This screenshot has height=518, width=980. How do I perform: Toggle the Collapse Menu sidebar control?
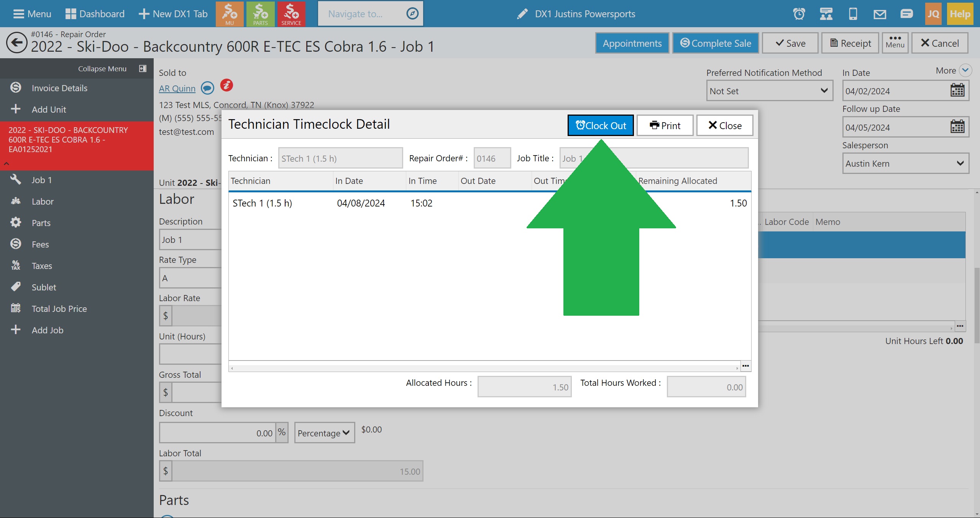point(143,69)
